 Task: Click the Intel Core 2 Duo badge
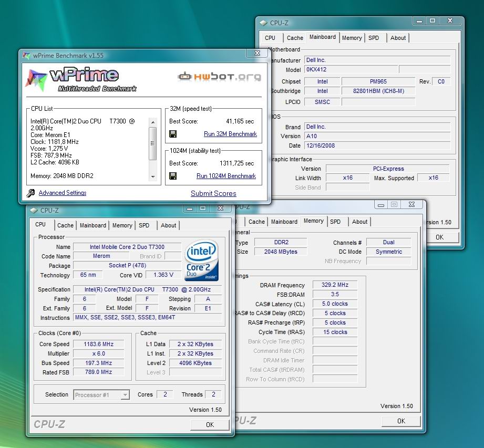coord(202,261)
